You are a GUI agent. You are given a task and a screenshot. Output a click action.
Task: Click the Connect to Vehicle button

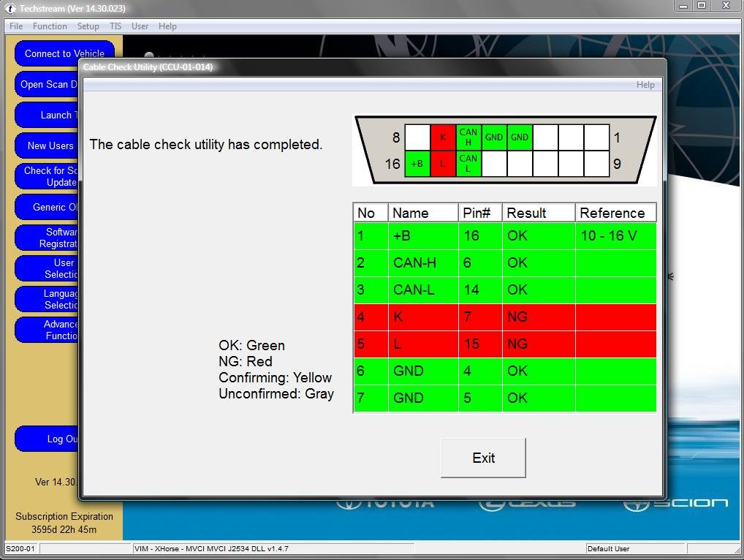(x=64, y=53)
